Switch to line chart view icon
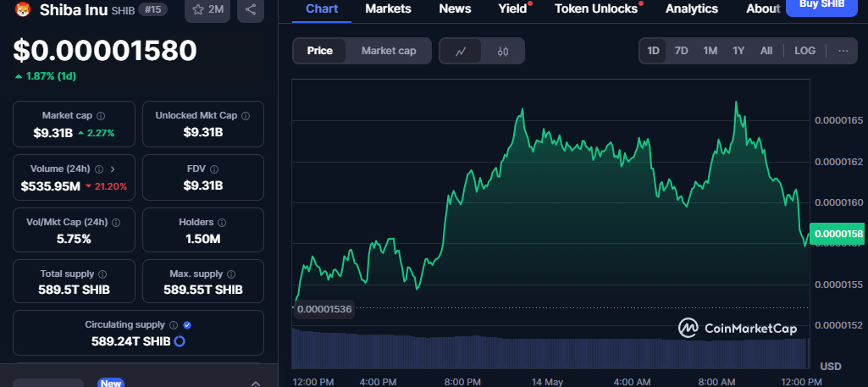 pyautogui.click(x=461, y=51)
